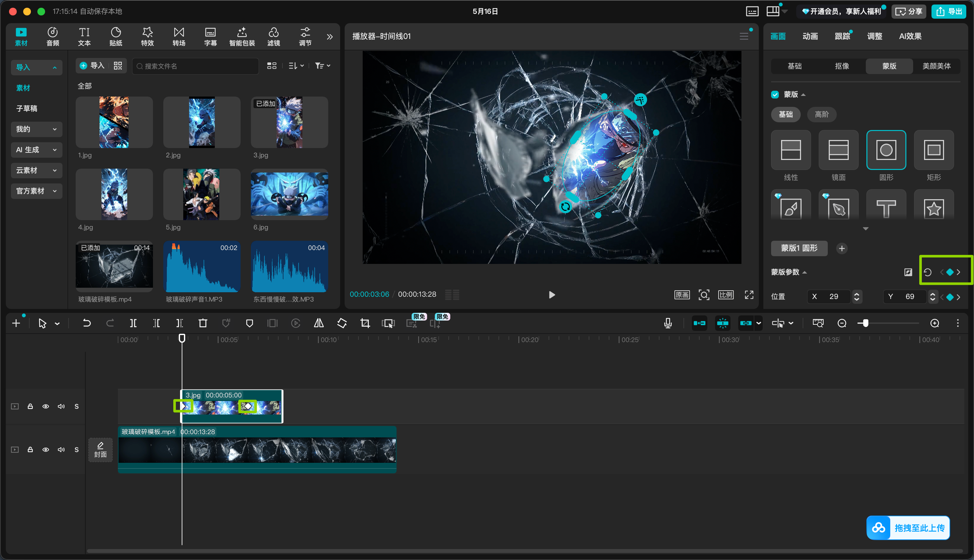Open the media sort order dropdown
Screen dimensions: 974x560
pyautogui.click(x=296, y=66)
